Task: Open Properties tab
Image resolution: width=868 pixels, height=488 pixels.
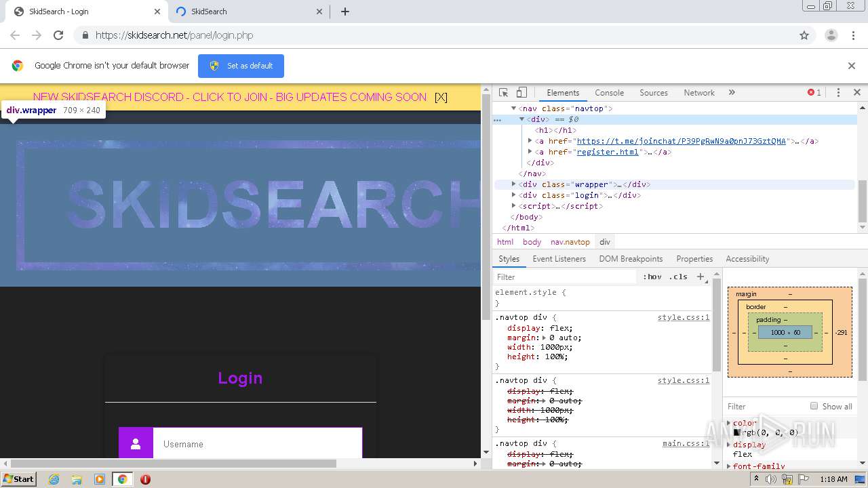Action: pyautogui.click(x=694, y=259)
